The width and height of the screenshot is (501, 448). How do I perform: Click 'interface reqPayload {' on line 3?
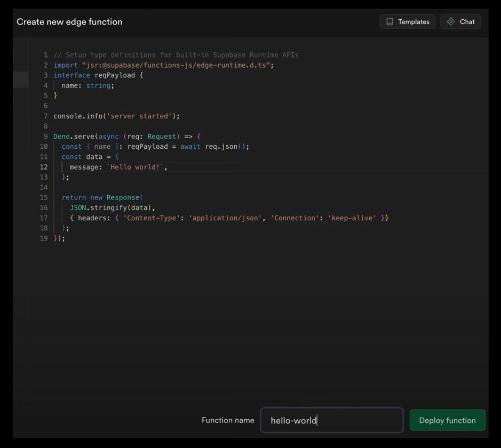[x=98, y=75]
